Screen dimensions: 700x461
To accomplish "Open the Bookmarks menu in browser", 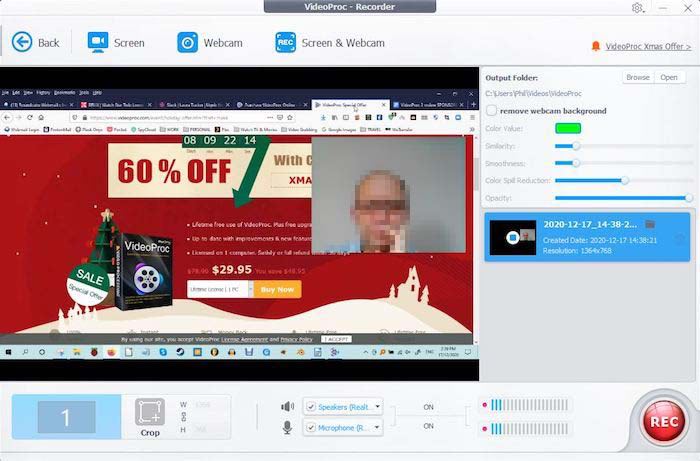I will point(64,92).
